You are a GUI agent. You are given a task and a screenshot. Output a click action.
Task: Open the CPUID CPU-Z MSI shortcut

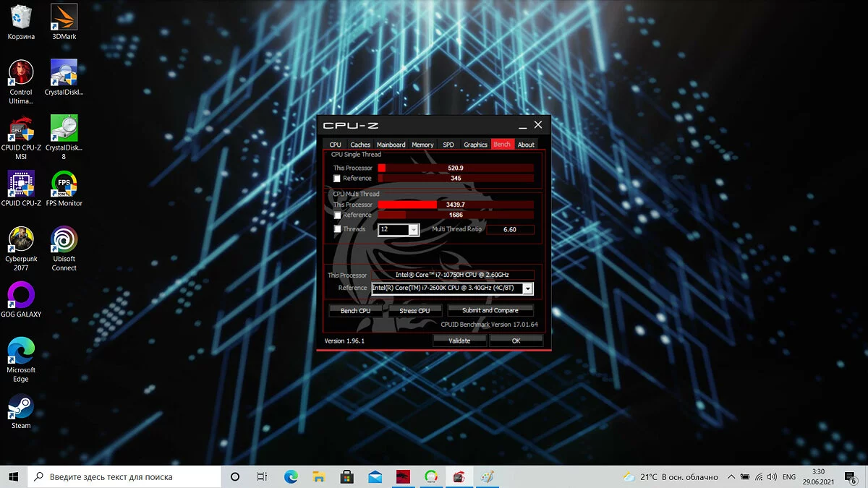coord(21,130)
